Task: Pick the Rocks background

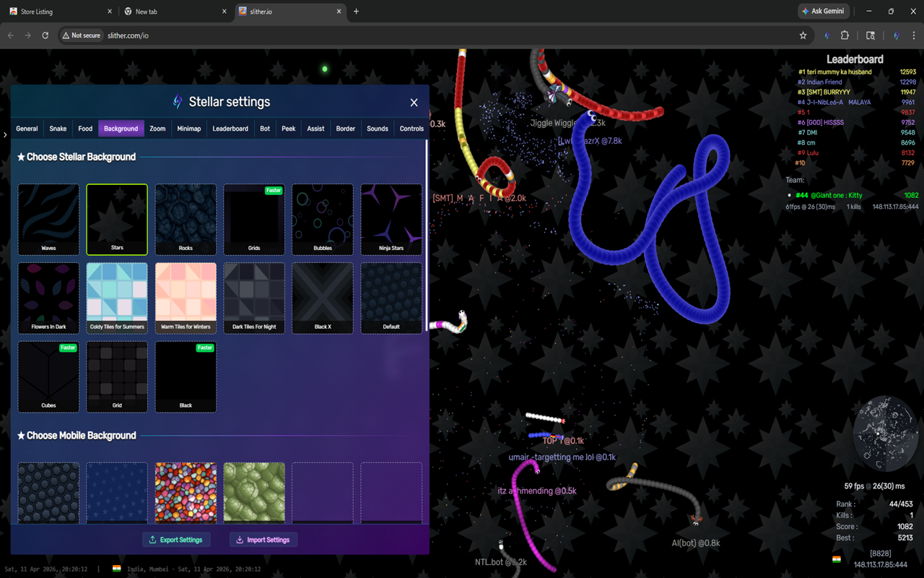Action: point(186,219)
